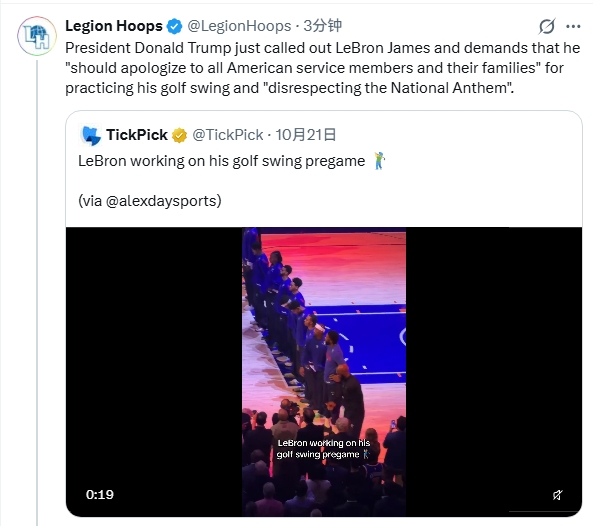Click the golfer emoji in the quoted tweet
Viewport: 593px width, 526px height.
(379, 161)
